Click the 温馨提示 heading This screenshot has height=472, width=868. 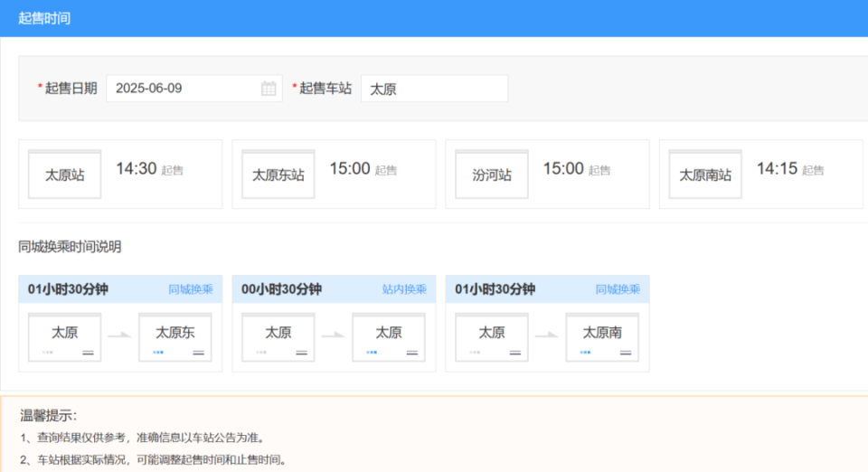point(49,416)
